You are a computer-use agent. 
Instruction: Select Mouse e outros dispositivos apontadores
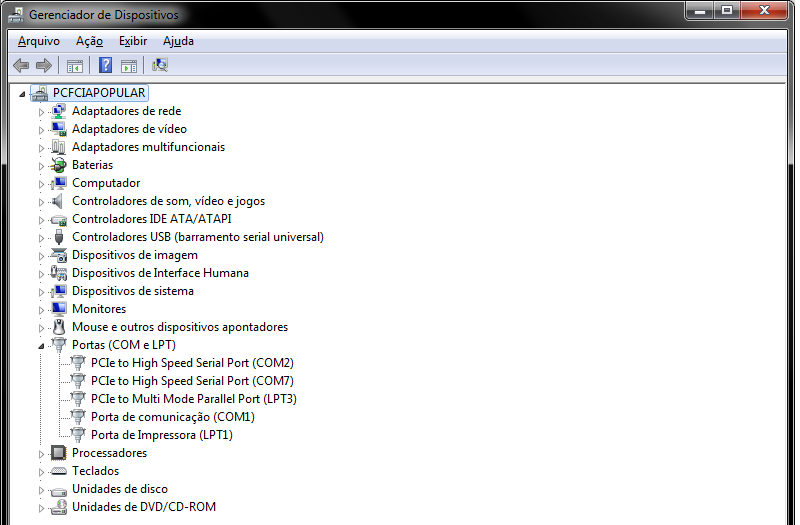180,327
